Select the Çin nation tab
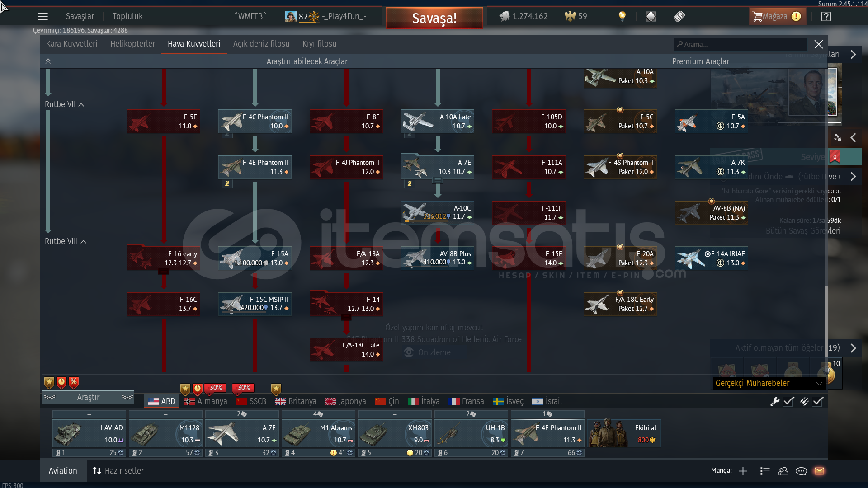Screen dimensions: 868x488 click(x=387, y=401)
